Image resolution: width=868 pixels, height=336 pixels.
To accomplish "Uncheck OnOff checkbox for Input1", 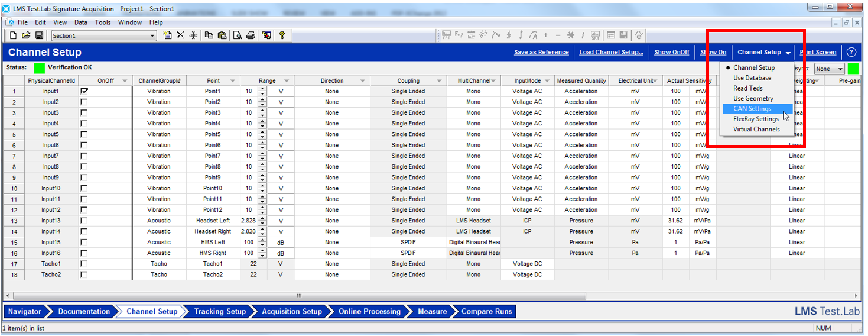I will [x=84, y=91].
